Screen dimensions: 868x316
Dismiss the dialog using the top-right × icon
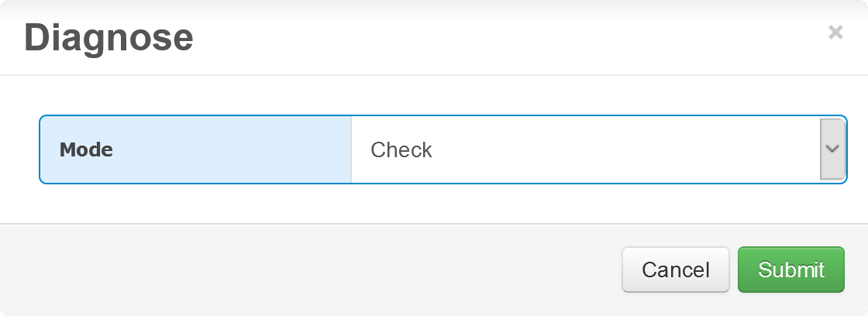(x=835, y=33)
